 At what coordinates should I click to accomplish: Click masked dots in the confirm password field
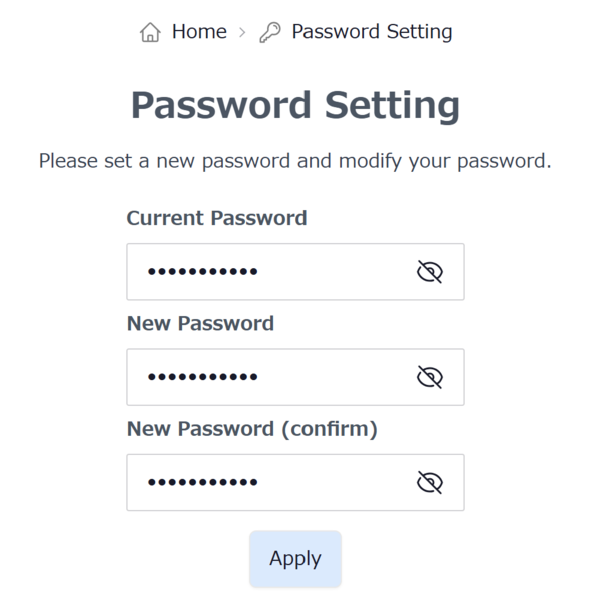(x=202, y=483)
